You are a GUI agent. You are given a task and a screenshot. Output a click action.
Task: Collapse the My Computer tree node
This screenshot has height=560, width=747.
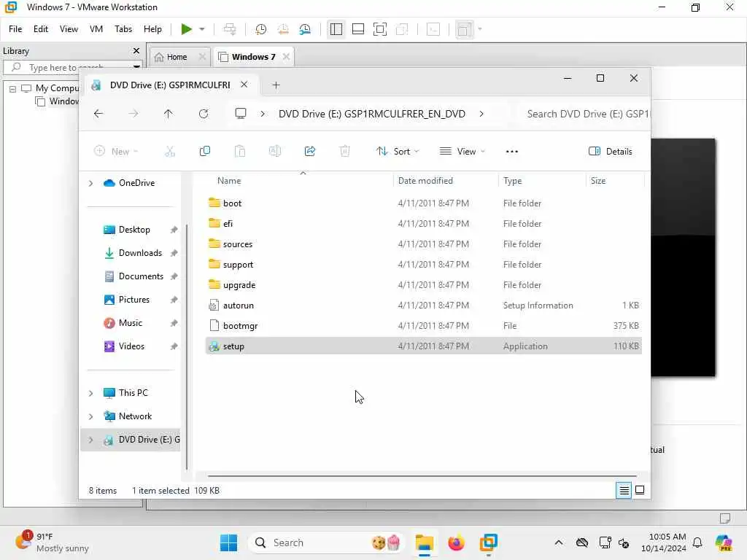click(13, 88)
